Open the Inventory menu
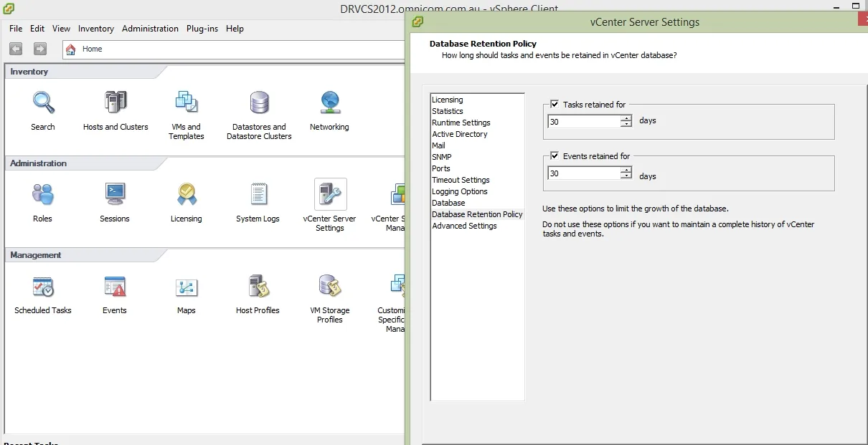This screenshot has width=868, height=445. [96, 29]
